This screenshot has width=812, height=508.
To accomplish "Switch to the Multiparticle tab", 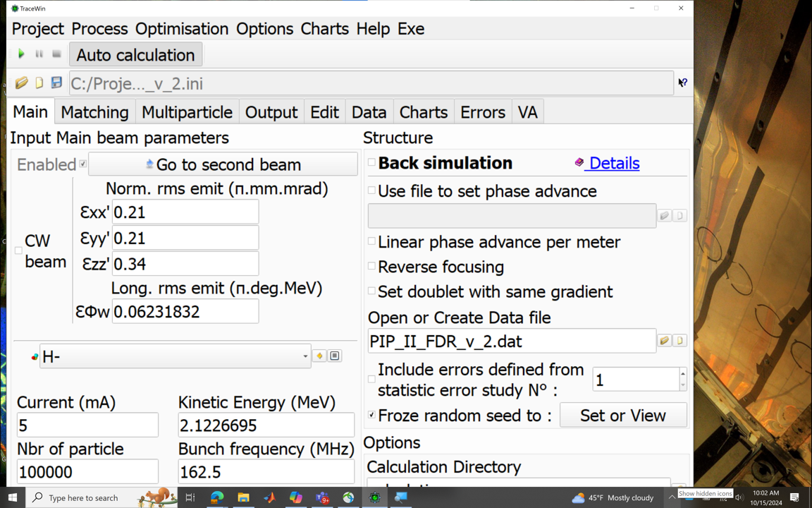I will pyautogui.click(x=187, y=112).
